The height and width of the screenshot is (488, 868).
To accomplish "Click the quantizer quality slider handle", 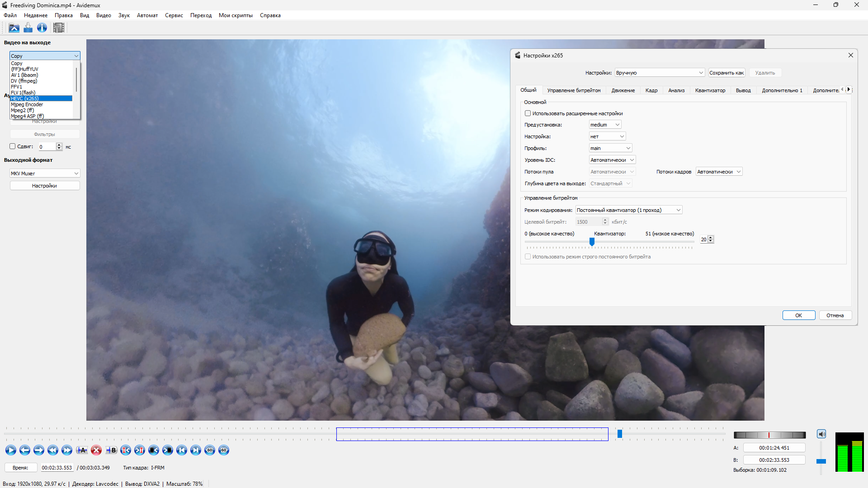I will coord(592,242).
